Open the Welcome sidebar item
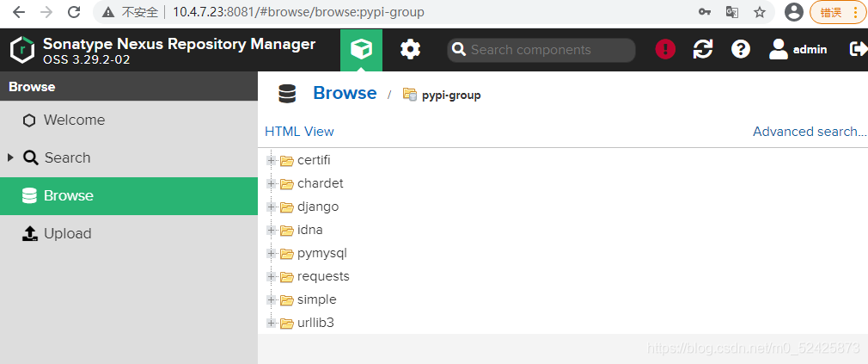This screenshot has width=868, height=364. [x=74, y=120]
